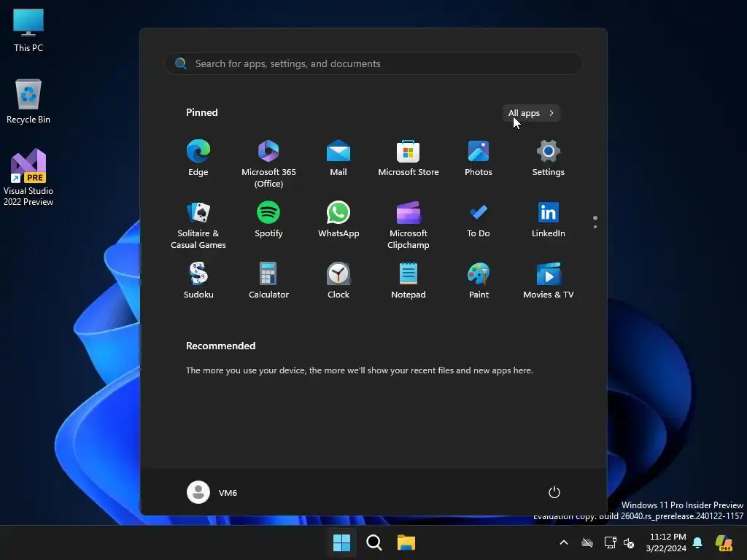Open Microsoft Store from pinned apps
This screenshot has height=560, width=747.
tap(409, 158)
